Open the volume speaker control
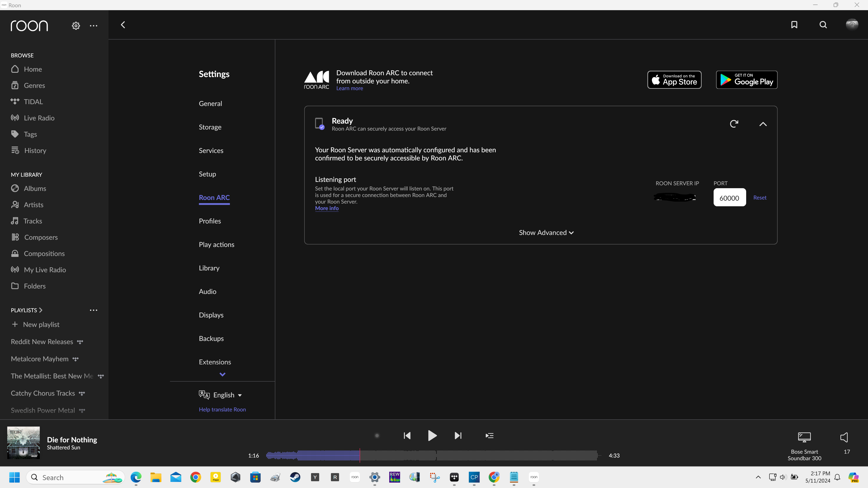This screenshot has height=488, width=868. tap(844, 437)
